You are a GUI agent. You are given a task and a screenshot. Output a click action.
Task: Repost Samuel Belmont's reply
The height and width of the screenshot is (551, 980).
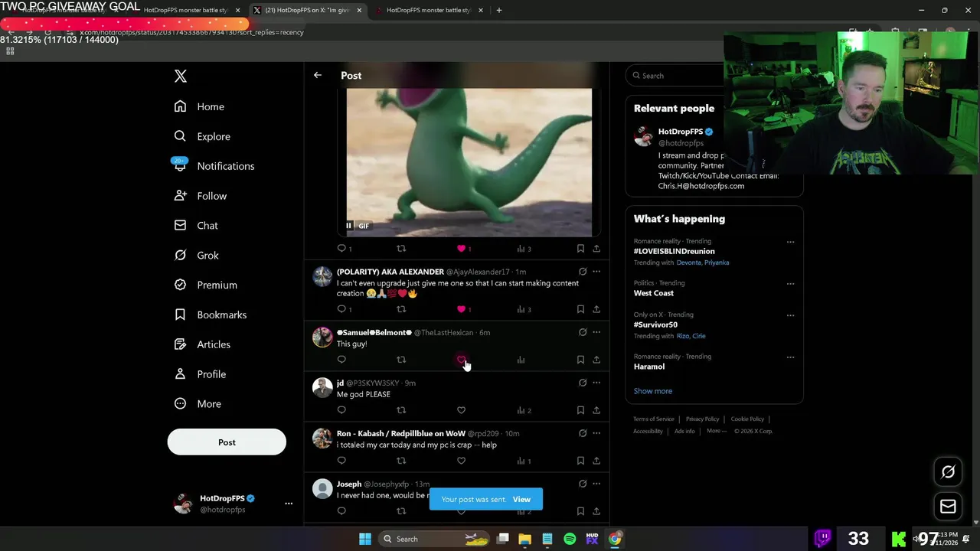401,360
